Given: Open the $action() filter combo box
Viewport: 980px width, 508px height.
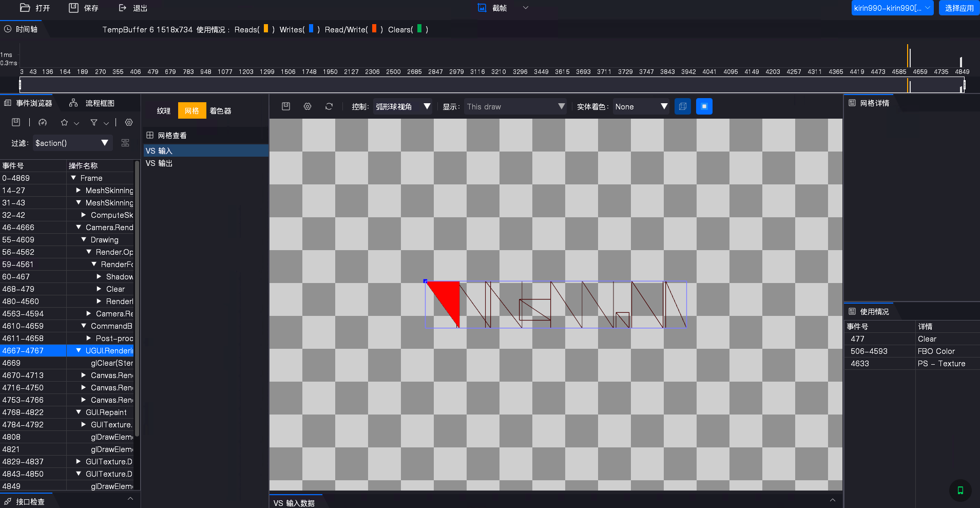Looking at the screenshot, I should (x=72, y=143).
